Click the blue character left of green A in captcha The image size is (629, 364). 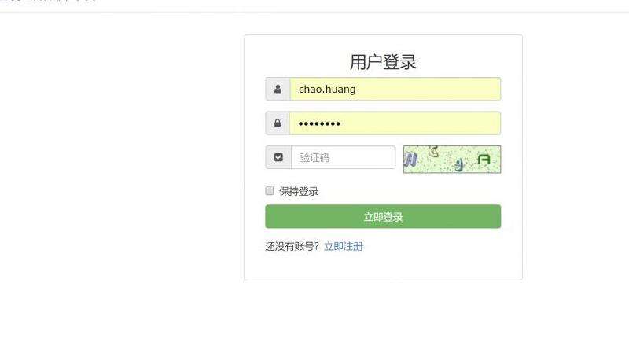[459, 164]
